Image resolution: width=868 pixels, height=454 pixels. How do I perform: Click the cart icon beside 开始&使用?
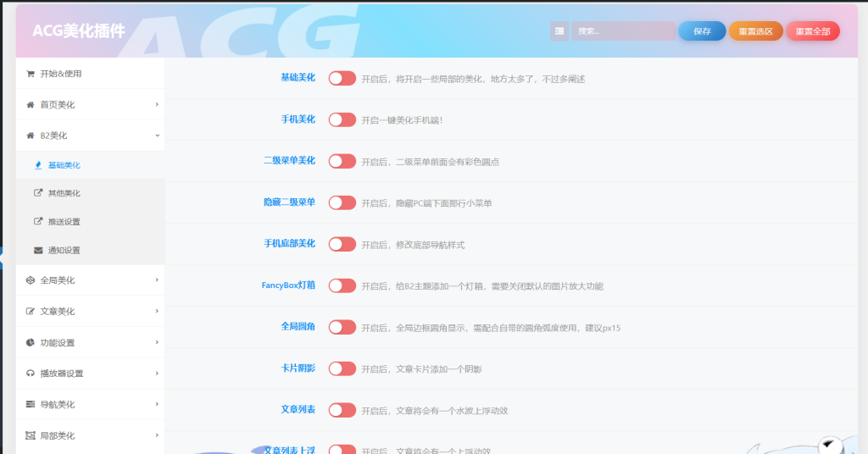(x=31, y=74)
